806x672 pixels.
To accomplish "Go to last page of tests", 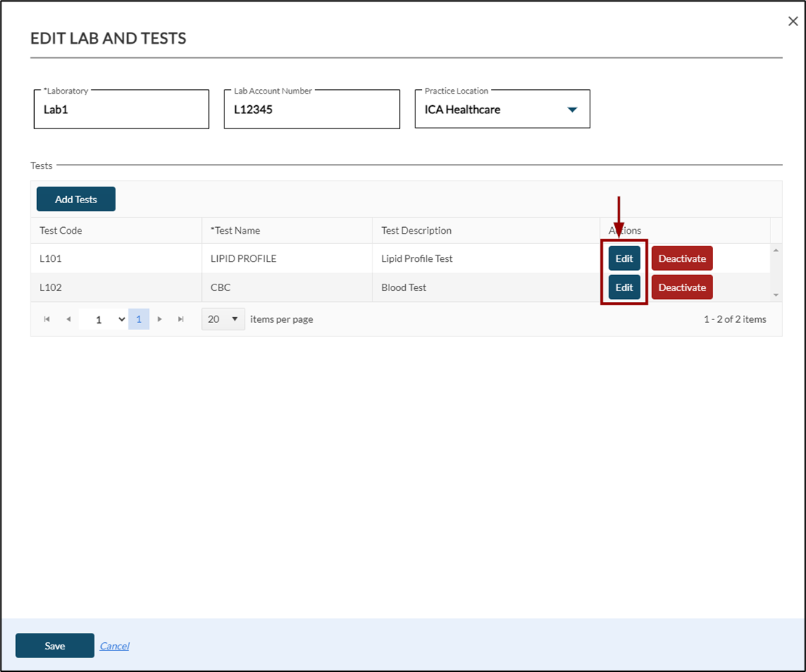I will 181,319.
